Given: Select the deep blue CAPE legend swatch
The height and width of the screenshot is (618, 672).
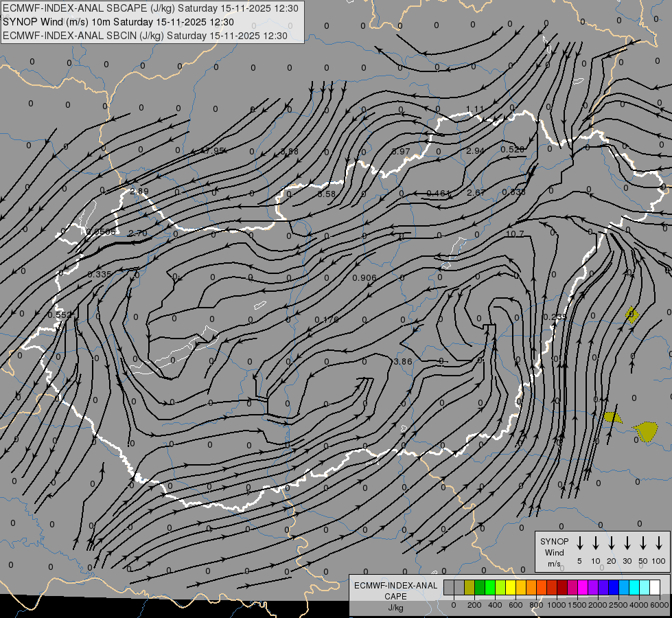Looking at the screenshot, I should 613,587.
